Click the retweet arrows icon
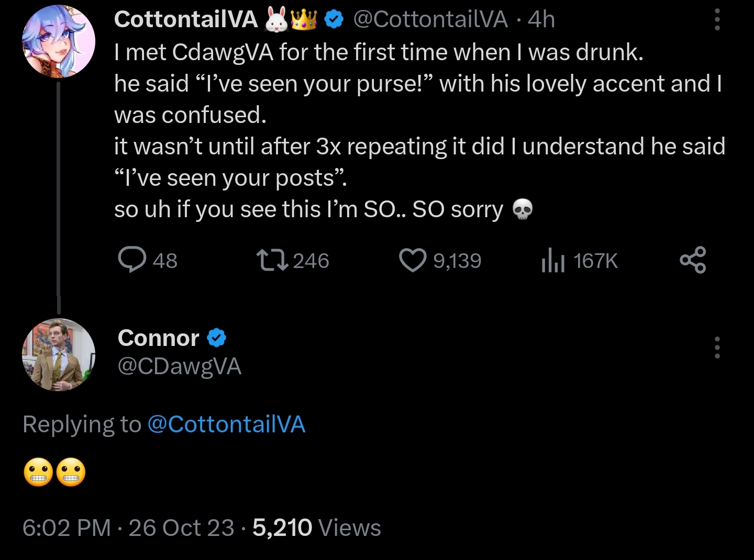754x560 pixels. click(272, 260)
